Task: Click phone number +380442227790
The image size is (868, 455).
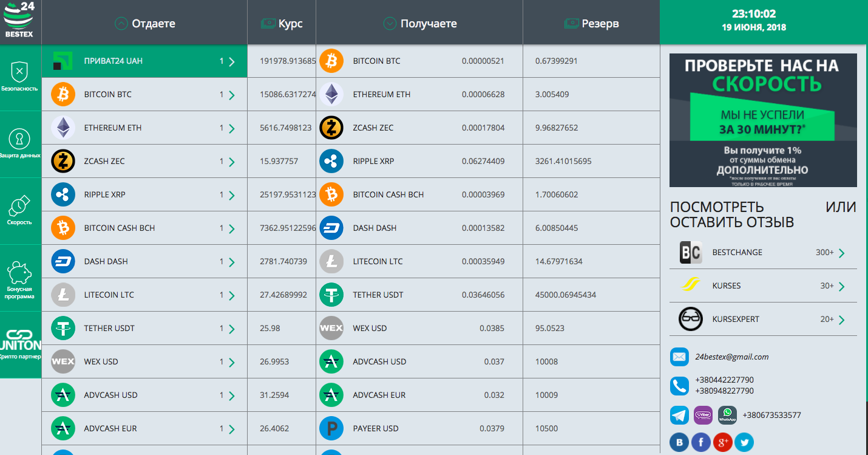Action: click(x=724, y=380)
